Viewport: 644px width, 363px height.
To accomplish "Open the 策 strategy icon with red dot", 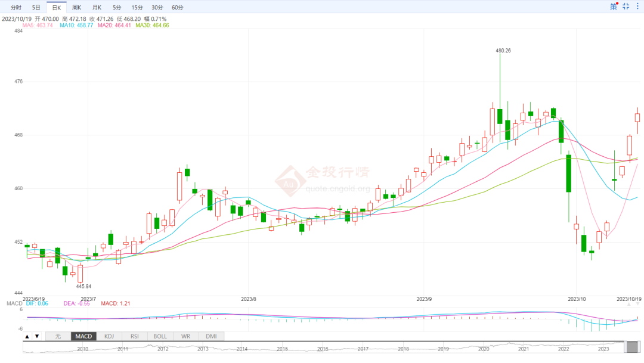I will pyautogui.click(x=614, y=6).
